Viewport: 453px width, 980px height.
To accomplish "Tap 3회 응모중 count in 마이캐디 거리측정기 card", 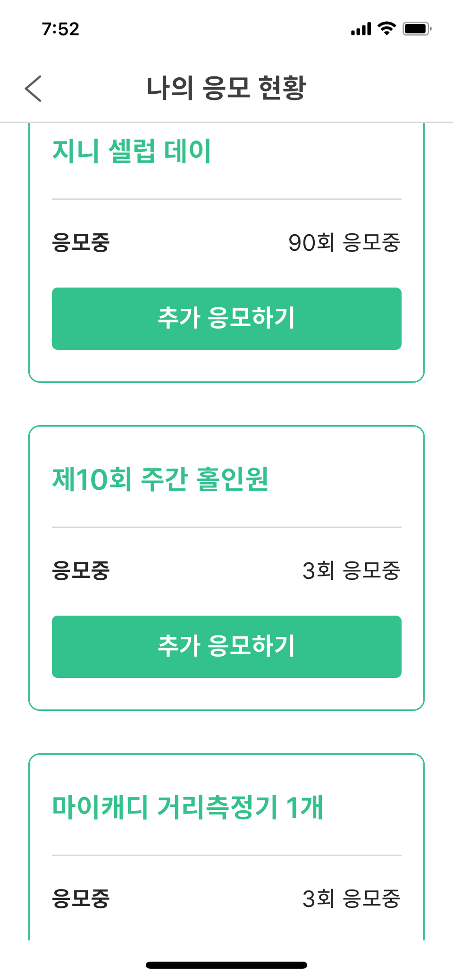I will (351, 899).
